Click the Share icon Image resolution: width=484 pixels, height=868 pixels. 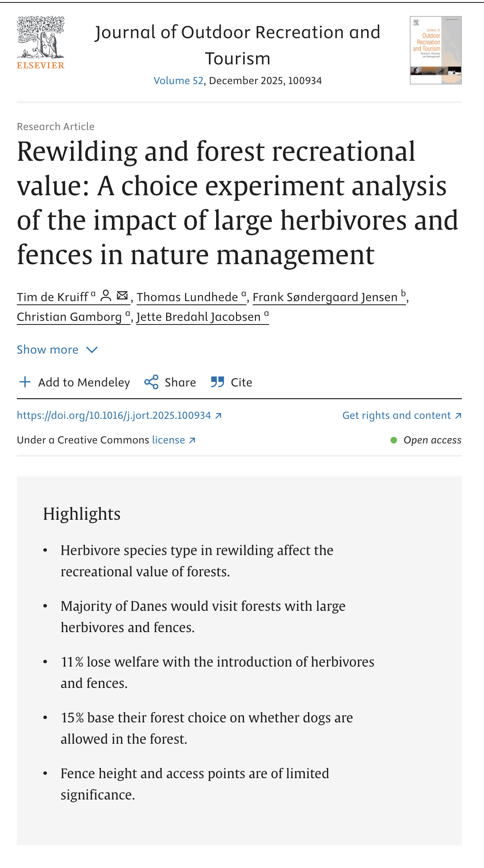coord(151,382)
